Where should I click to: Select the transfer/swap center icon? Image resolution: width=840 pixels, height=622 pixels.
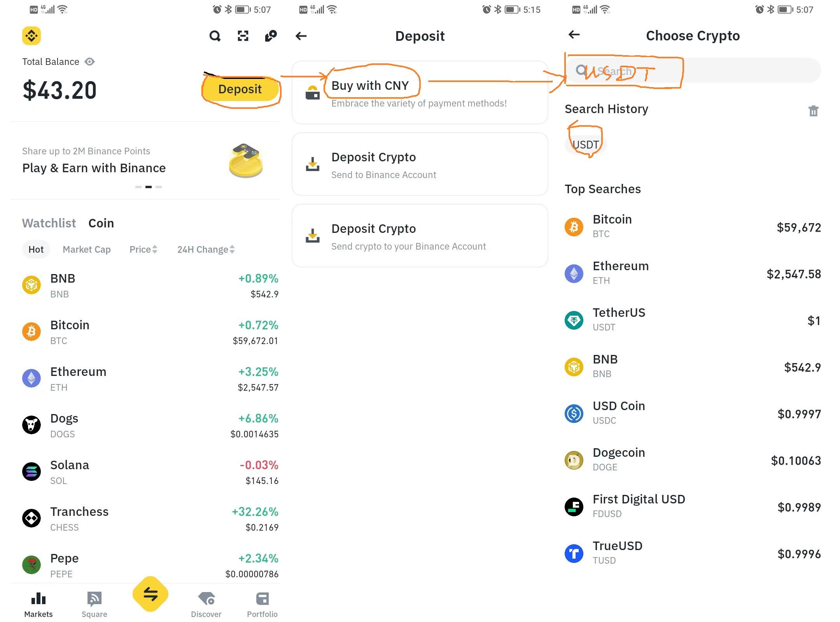point(150,594)
